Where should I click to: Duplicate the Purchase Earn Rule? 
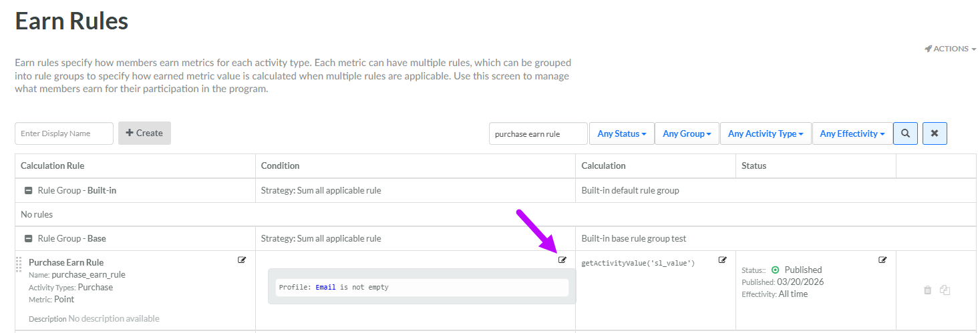point(945,290)
